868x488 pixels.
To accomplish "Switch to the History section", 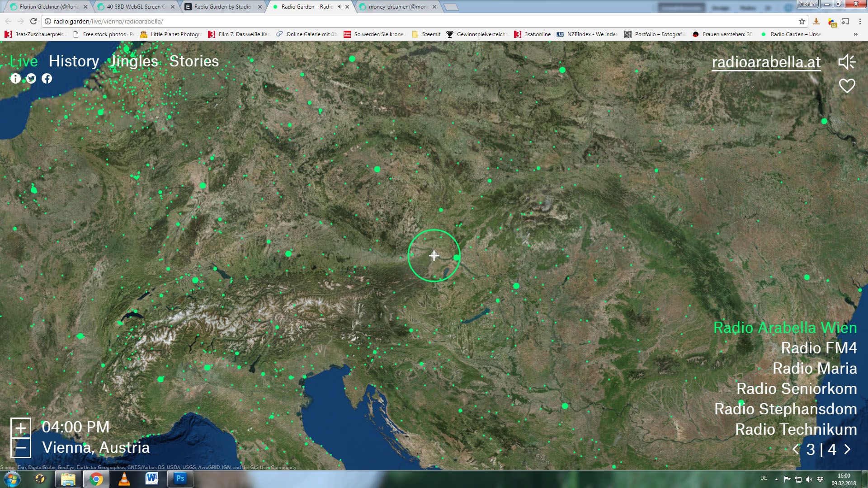I will [x=74, y=61].
